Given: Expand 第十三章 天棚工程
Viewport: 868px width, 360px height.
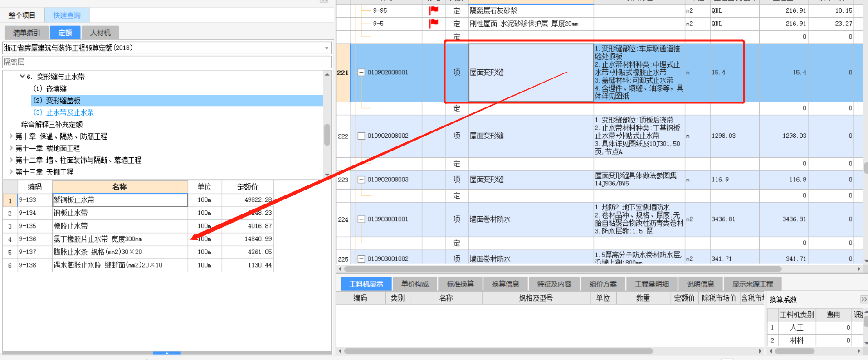Looking at the screenshot, I should (x=11, y=172).
